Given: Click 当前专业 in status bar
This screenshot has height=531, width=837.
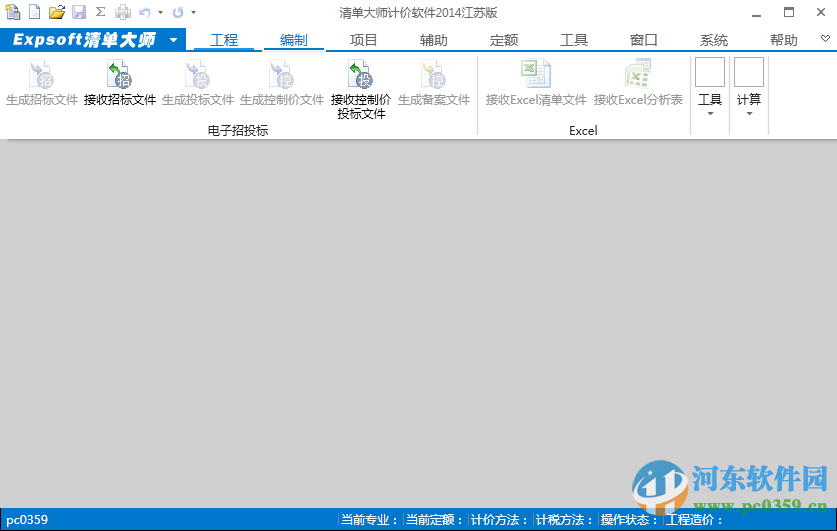Looking at the screenshot, I should tap(369, 520).
